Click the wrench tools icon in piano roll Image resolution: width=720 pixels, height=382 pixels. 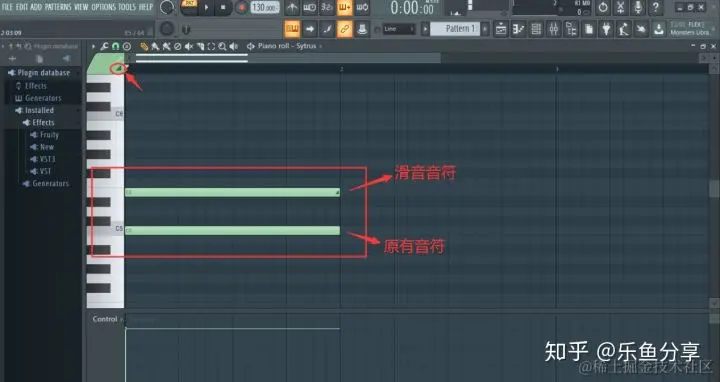pos(105,46)
